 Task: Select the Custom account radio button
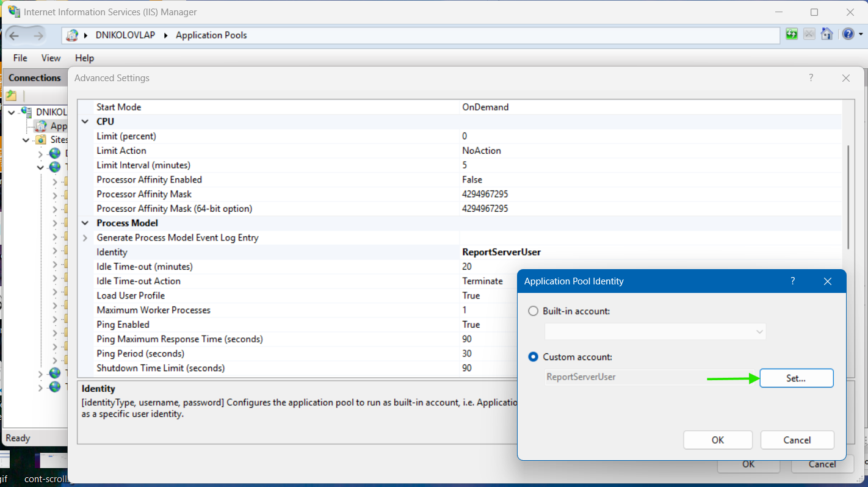pyautogui.click(x=533, y=357)
